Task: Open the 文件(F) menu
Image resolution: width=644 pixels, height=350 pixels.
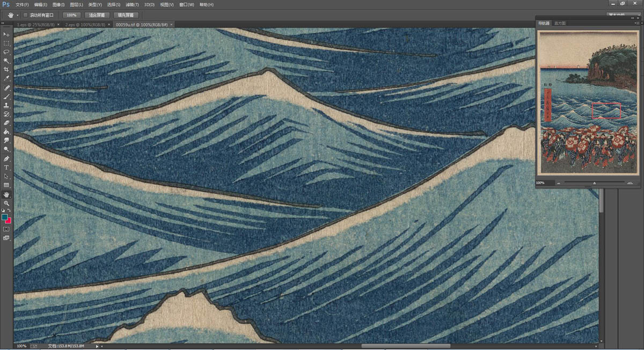Action: [x=23, y=4]
